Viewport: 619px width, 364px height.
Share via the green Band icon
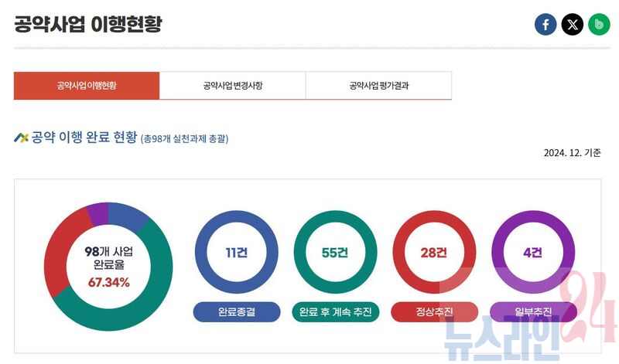(x=598, y=25)
